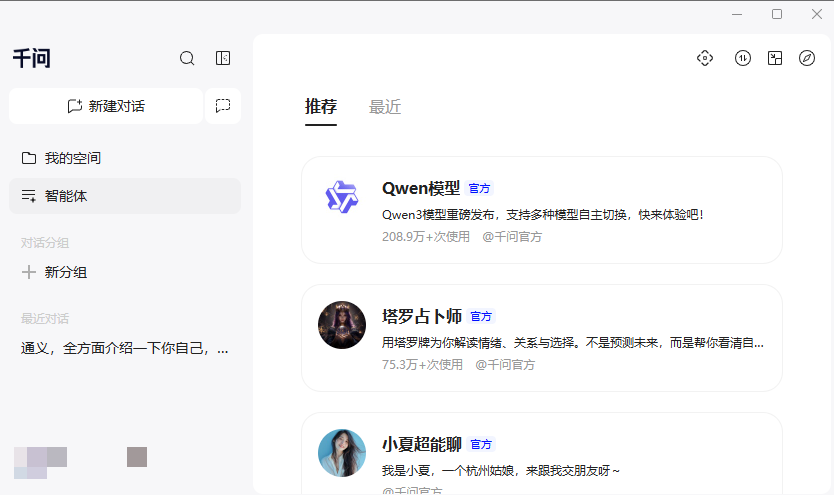The height and width of the screenshot is (495, 834).
Task: Click the 官方 badge beside Qwen模型
Action: [479, 188]
